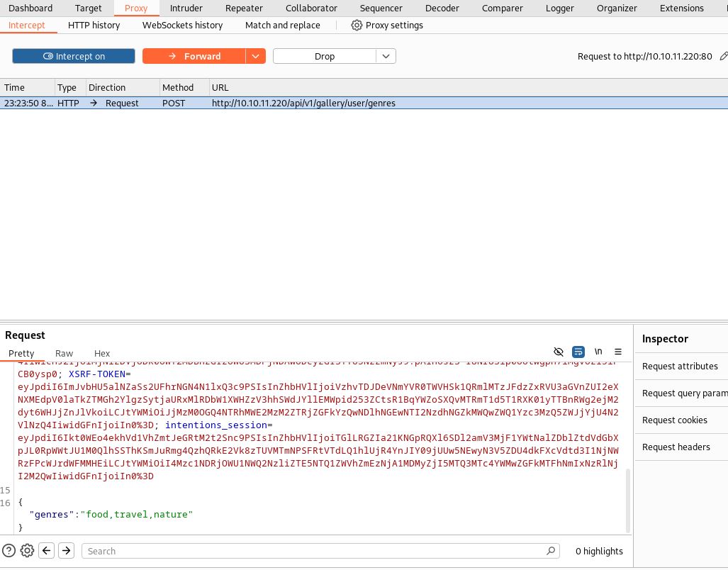Open the Decoder tab
This screenshot has height=570, width=728.
click(x=442, y=8)
